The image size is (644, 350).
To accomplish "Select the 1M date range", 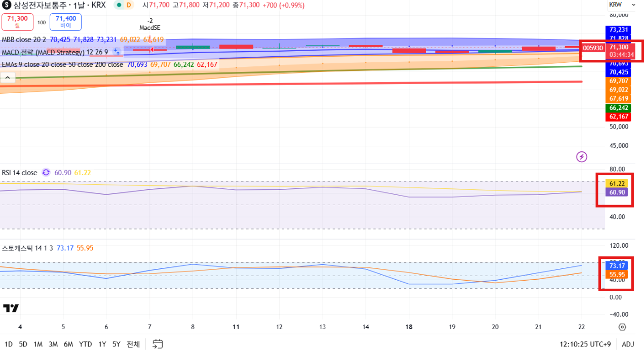I will 38,344.
